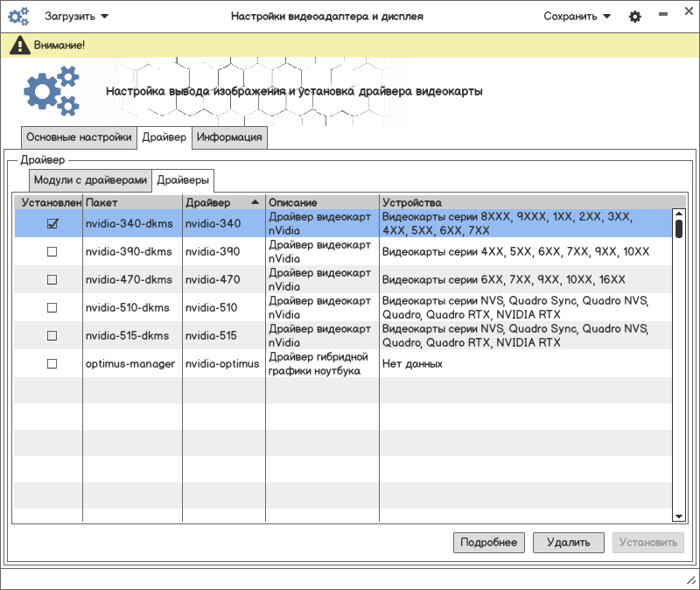This screenshot has height=590, width=700.
Task: Click the resize grip in bottom-right corner
Action: pos(690,580)
